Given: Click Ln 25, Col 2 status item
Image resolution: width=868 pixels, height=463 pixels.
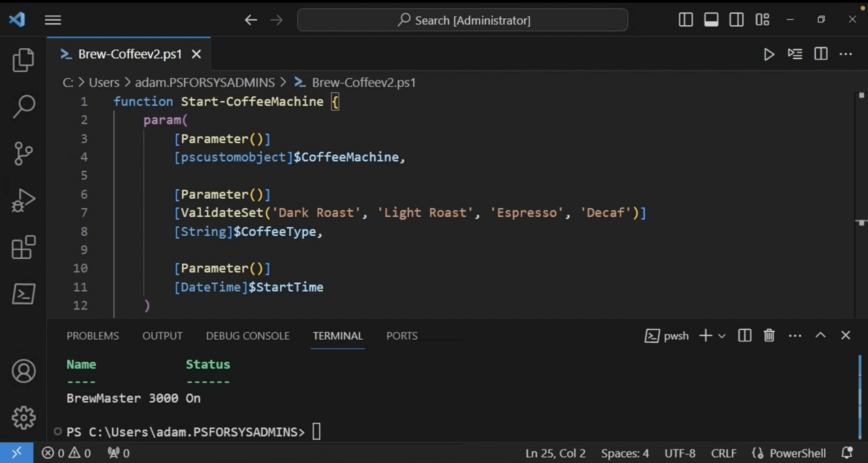Looking at the screenshot, I should pyautogui.click(x=555, y=453).
